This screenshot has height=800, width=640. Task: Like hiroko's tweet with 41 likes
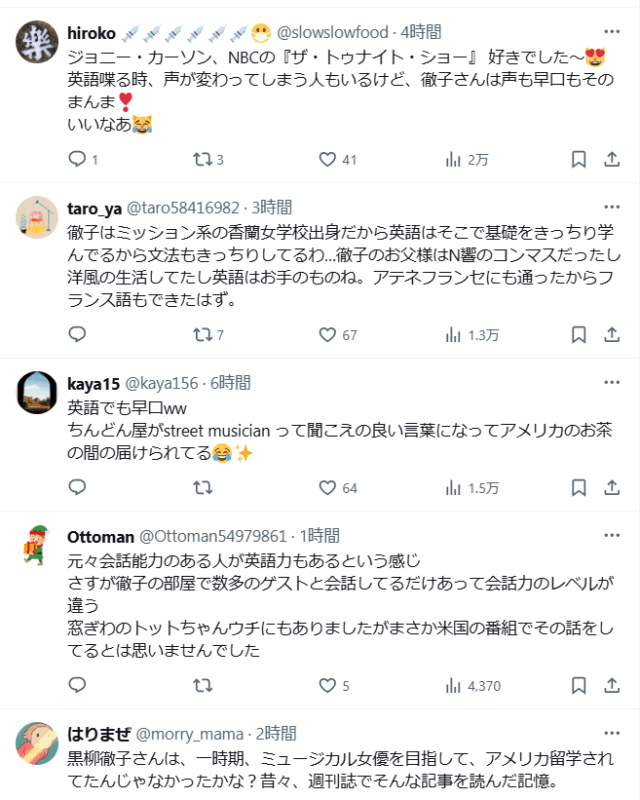coord(327,159)
